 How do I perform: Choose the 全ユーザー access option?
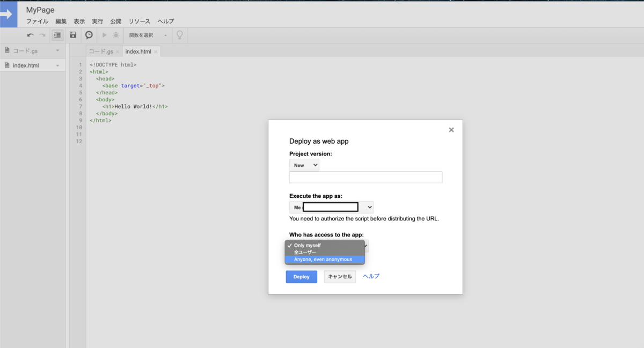pos(325,252)
